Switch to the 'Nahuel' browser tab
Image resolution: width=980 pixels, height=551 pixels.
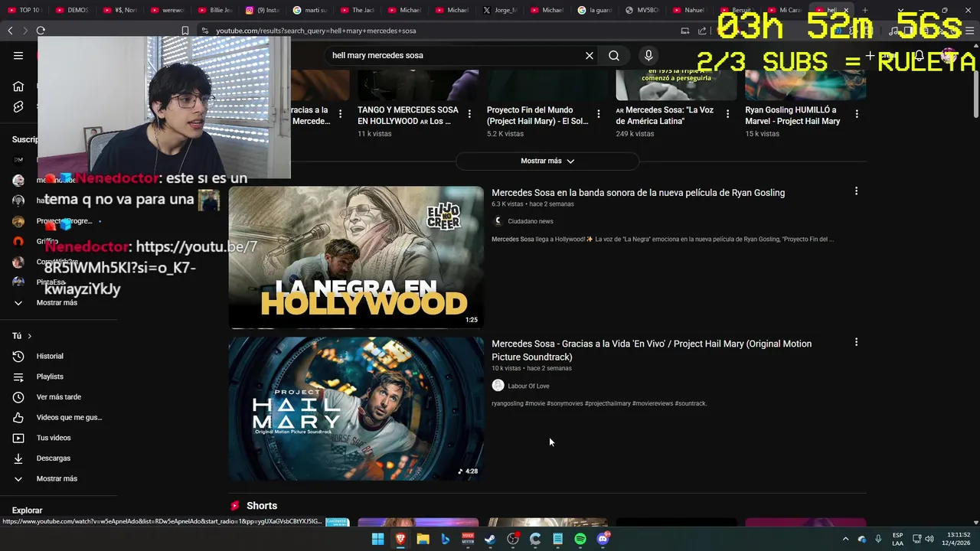pyautogui.click(x=689, y=10)
